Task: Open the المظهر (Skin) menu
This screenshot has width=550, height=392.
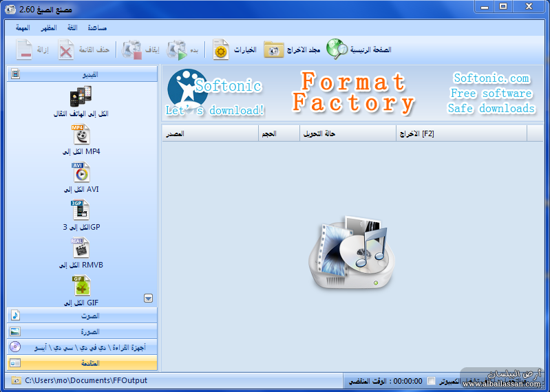Action: [48, 28]
